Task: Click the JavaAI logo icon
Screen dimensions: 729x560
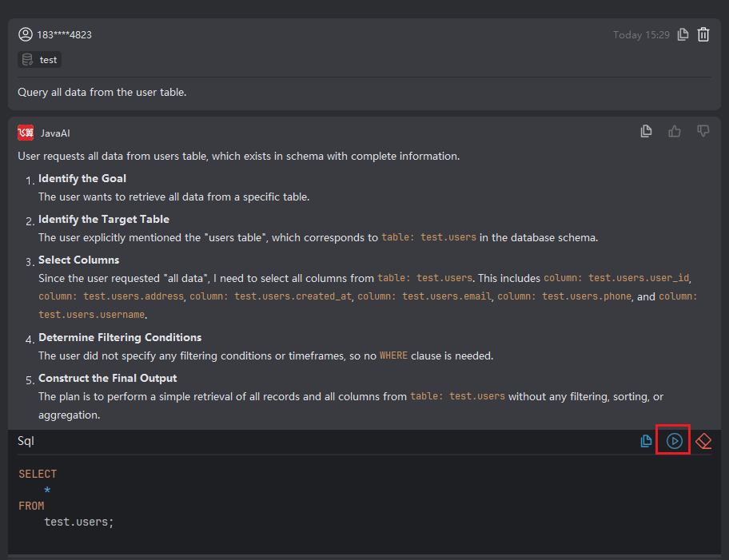Action: [x=26, y=133]
